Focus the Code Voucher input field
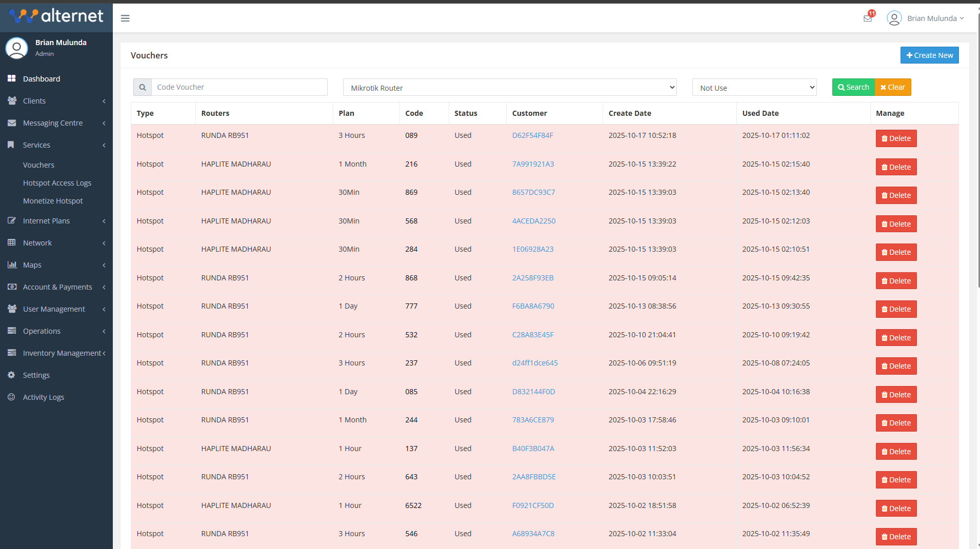This screenshot has height=549, width=980. click(239, 87)
